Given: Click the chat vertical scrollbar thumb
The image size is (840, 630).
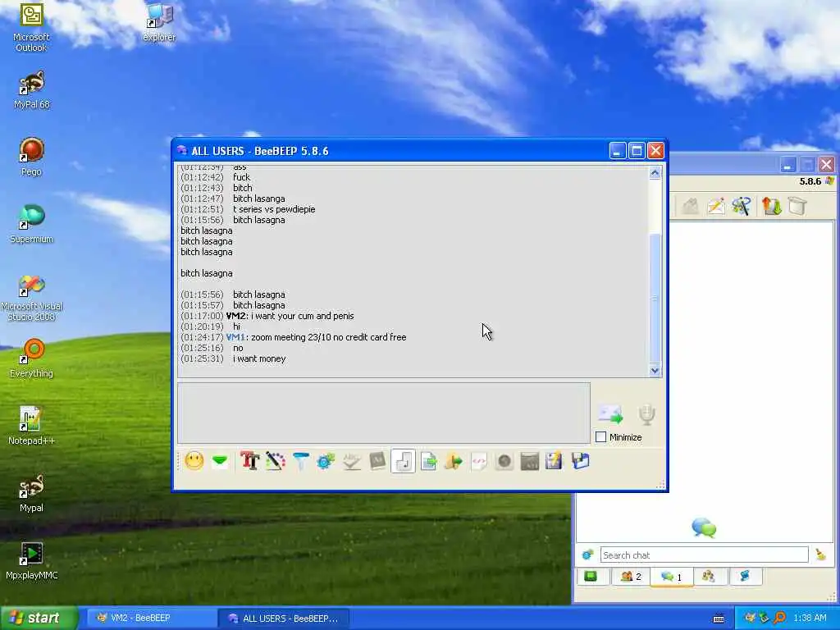Looking at the screenshot, I should [655, 299].
